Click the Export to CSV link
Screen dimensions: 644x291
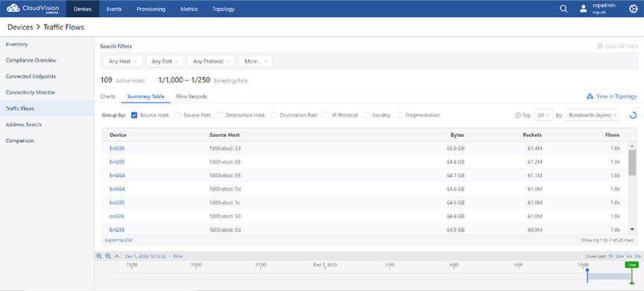pyautogui.click(x=119, y=240)
